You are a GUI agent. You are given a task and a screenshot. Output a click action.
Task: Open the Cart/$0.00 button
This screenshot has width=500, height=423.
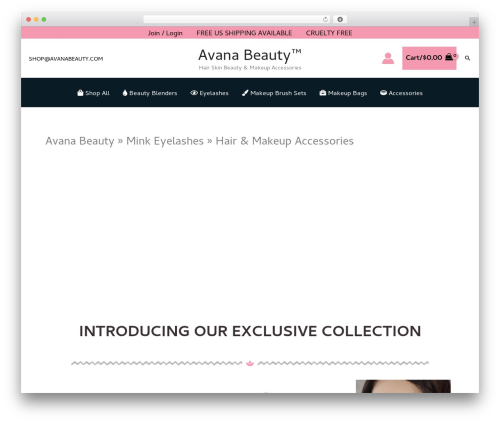429,58
